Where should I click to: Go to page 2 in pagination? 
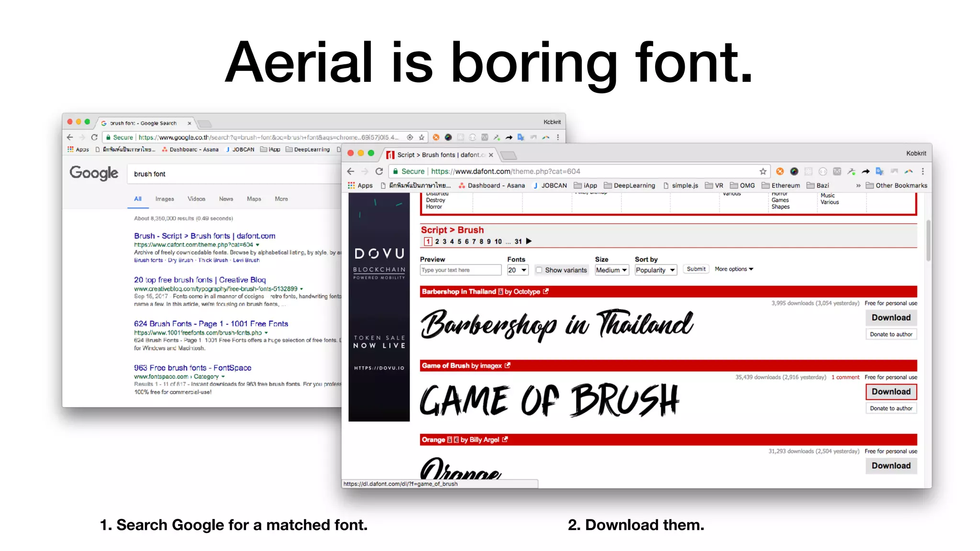(437, 242)
